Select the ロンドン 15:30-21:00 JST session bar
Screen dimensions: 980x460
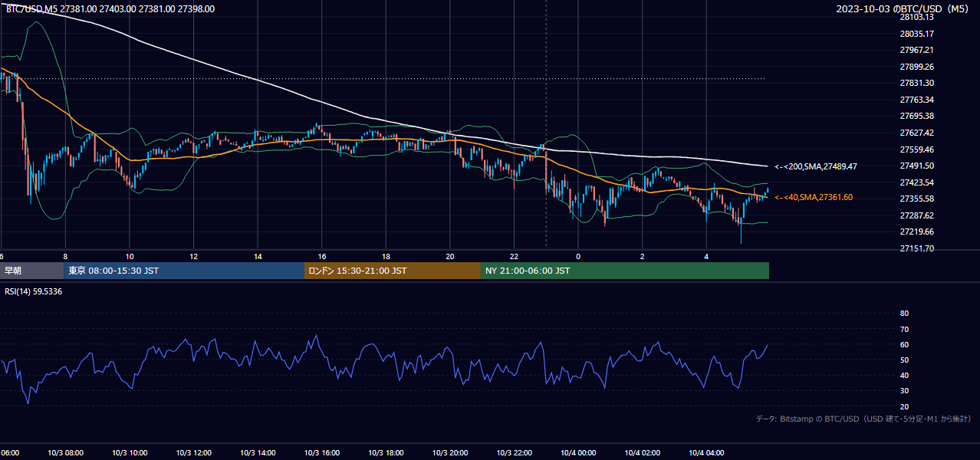click(393, 271)
